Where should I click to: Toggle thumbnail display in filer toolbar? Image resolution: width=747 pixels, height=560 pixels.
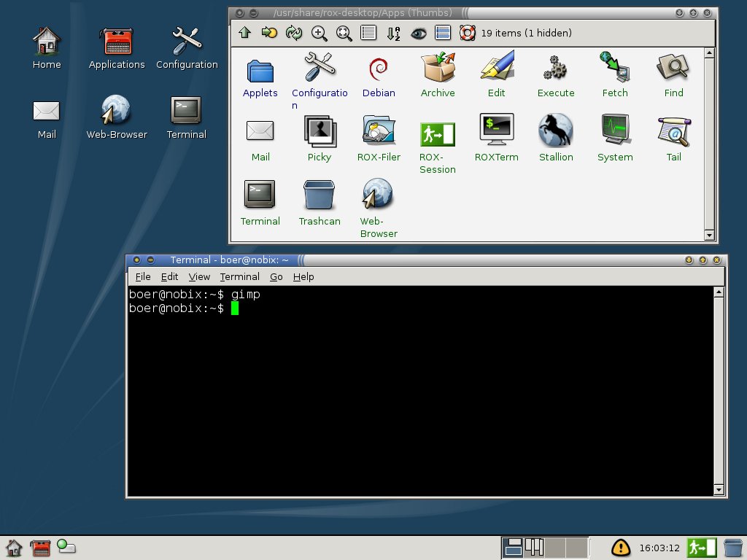pyautogui.click(x=442, y=33)
